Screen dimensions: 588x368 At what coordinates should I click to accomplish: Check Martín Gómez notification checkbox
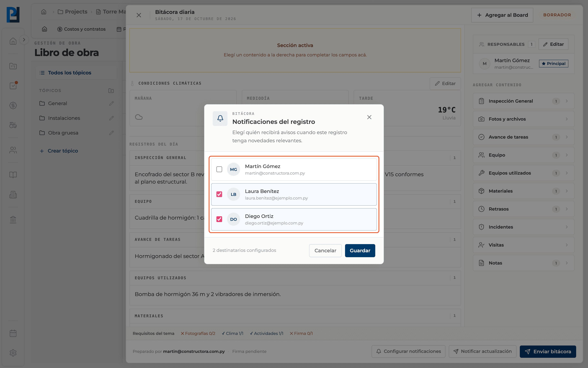pos(219,169)
